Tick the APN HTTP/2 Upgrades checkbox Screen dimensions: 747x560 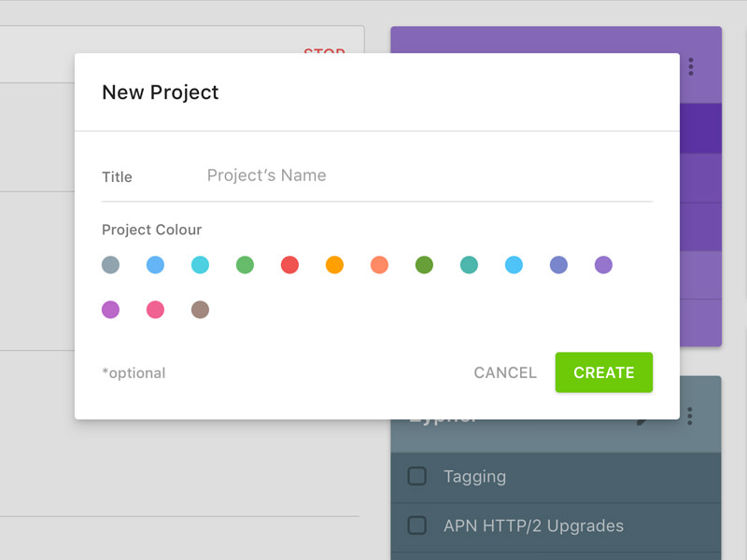(x=417, y=525)
